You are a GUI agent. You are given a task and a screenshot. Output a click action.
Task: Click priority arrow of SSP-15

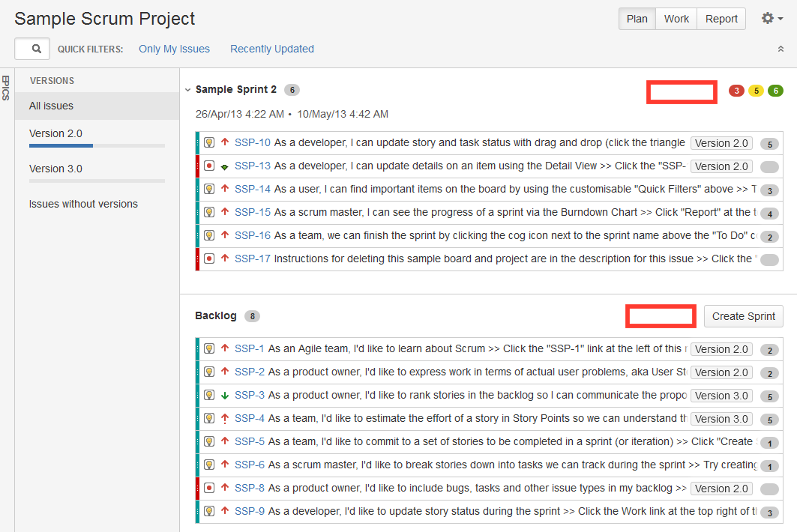pos(225,212)
